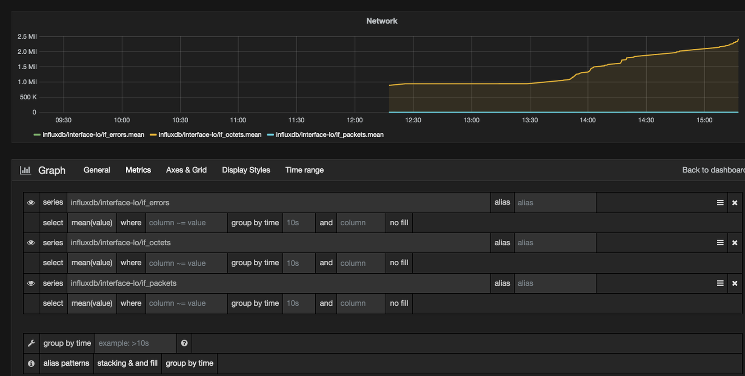Click the 2.5 Mil y-axis label
This screenshot has width=745, height=376.
tap(27, 37)
